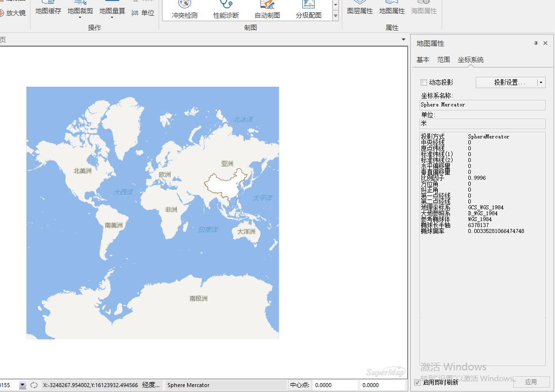Switch to the 基本 tab
This screenshot has height=392, width=555.
[423, 60]
